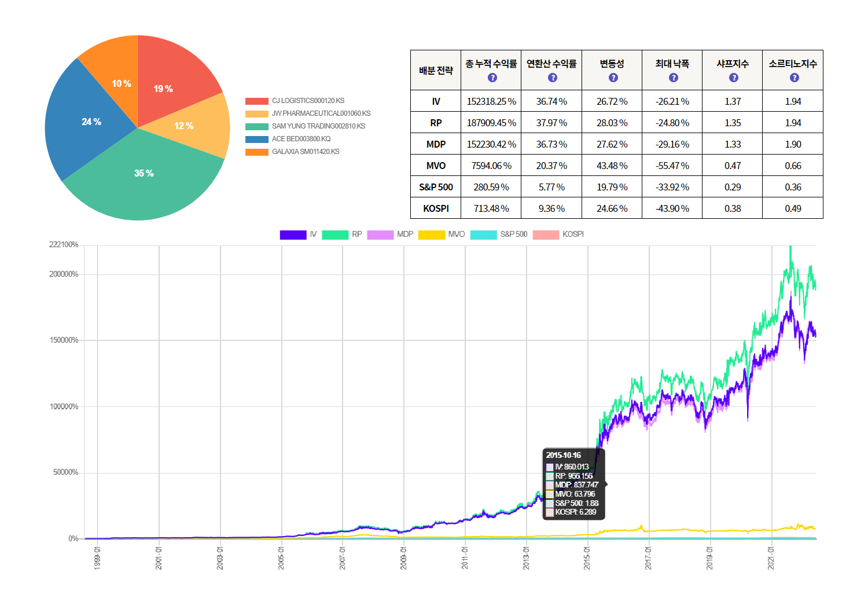Toggle MDP series legend entry
The height and width of the screenshot is (609, 868).
[x=389, y=234]
